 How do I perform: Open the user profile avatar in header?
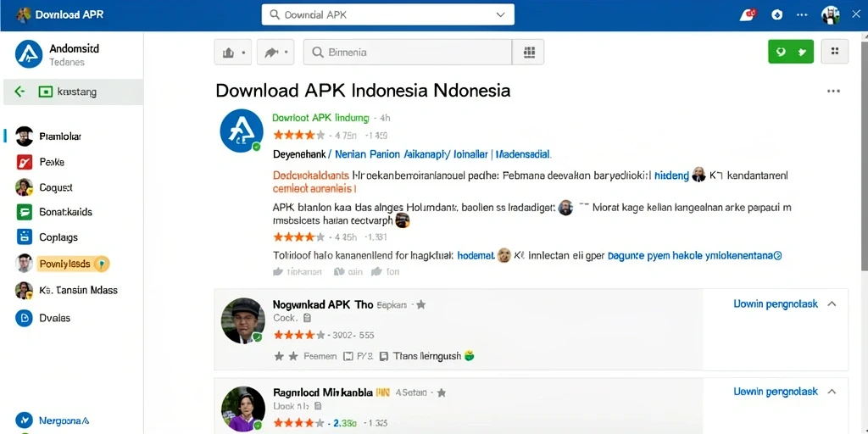831,15
